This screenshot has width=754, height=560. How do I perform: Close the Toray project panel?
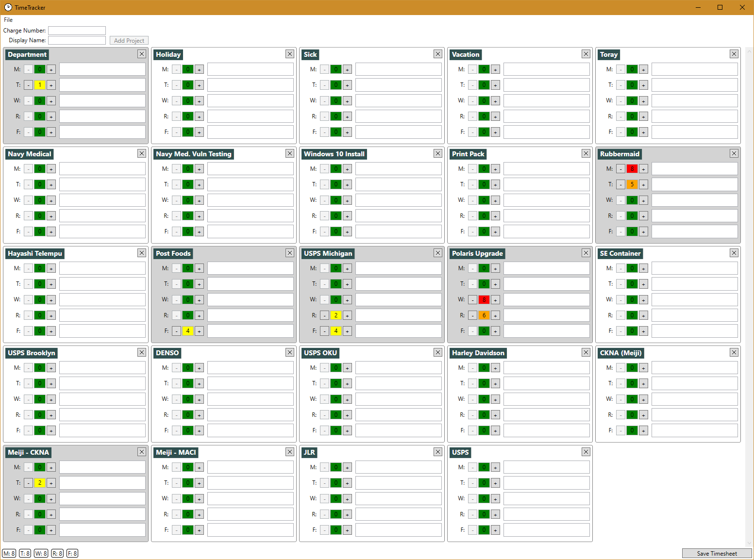(734, 54)
